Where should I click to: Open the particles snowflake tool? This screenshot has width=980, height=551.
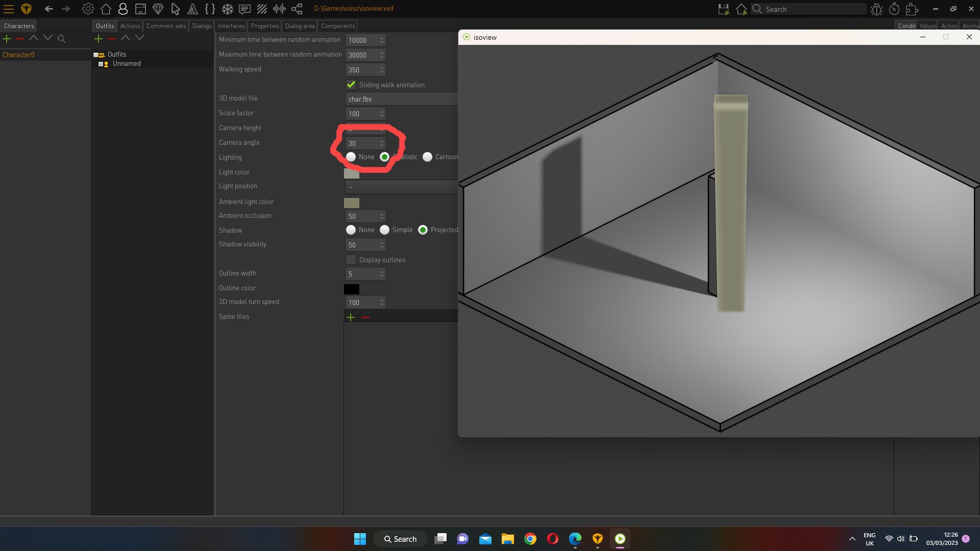(228, 9)
